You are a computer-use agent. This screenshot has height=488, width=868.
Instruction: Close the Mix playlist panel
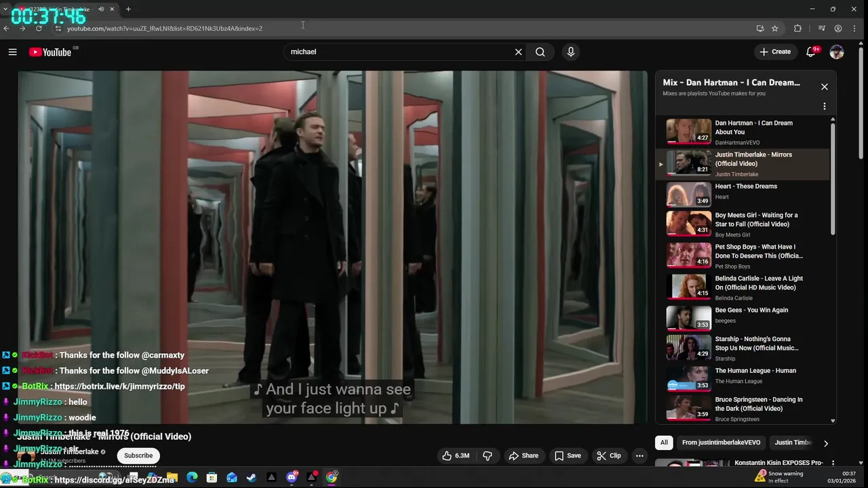click(825, 87)
